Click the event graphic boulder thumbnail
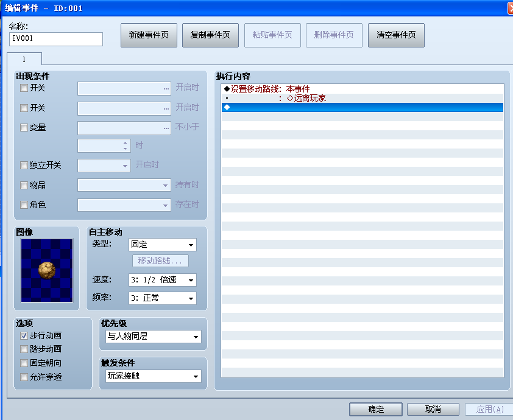 (47, 270)
